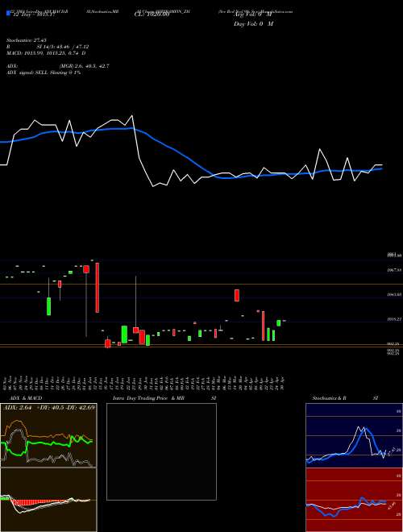Click the 'ADX: (MGR) 2.6, 40.5, 42.7' line
The width and height of the screenshot is (403, 532).
[58, 66]
